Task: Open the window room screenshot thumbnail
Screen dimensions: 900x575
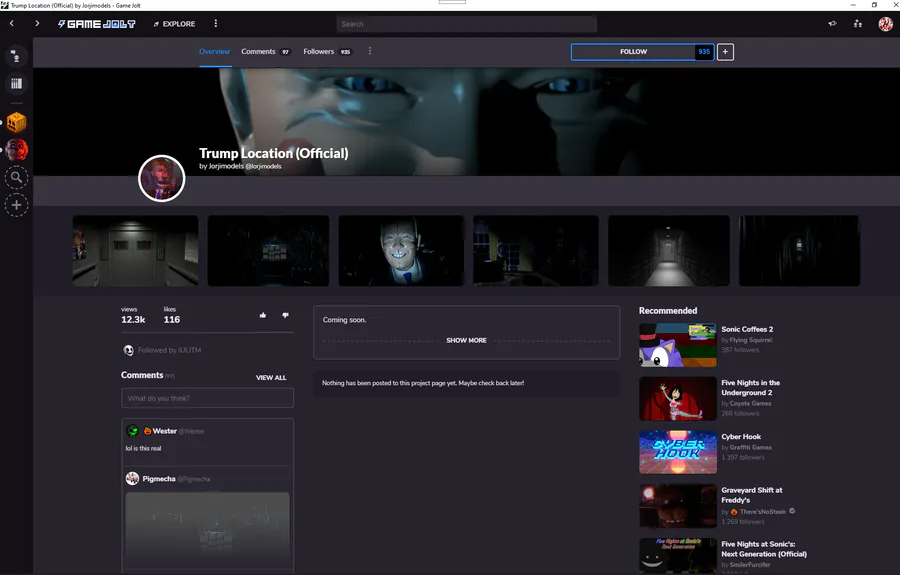Action: 536,251
